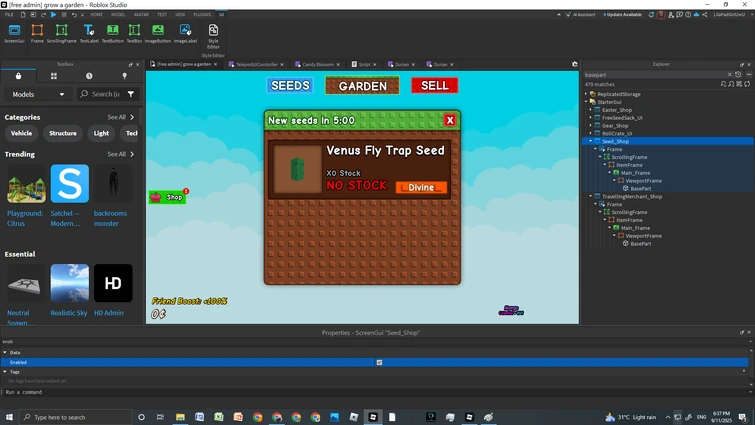Screen dimensions: 755x425
Task: Click the Redo arrow in quick access bar
Action: (x=43, y=14)
